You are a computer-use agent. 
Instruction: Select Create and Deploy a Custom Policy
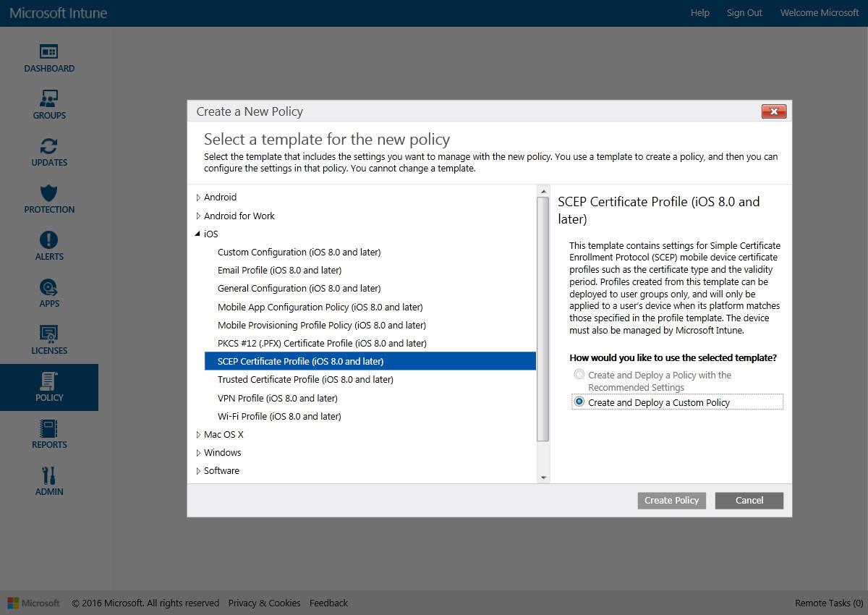coord(579,402)
